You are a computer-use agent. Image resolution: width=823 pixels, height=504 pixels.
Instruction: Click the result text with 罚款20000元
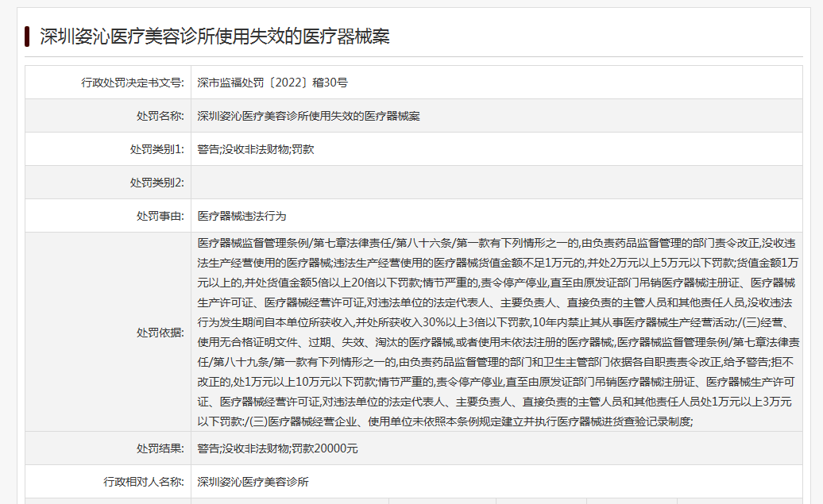coord(278,448)
